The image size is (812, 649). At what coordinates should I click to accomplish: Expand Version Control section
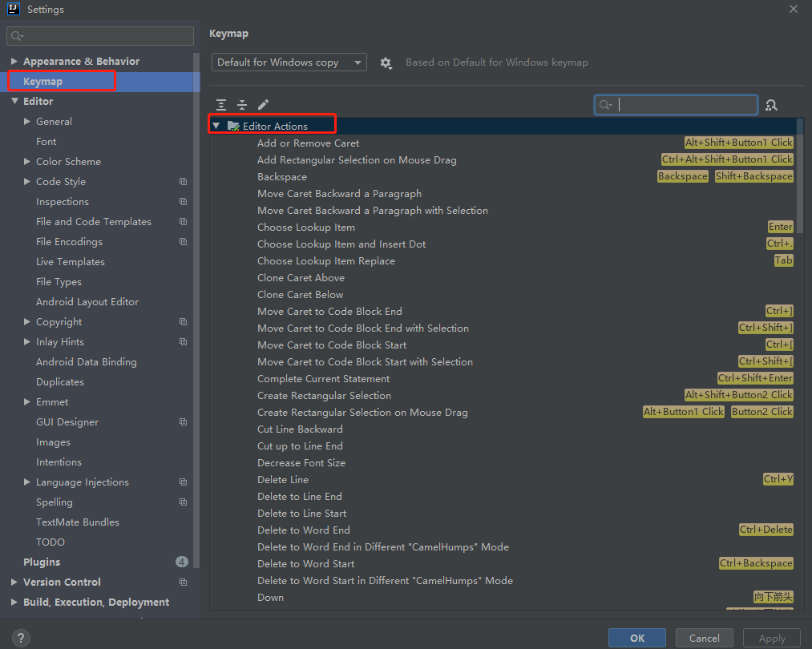click(x=14, y=582)
